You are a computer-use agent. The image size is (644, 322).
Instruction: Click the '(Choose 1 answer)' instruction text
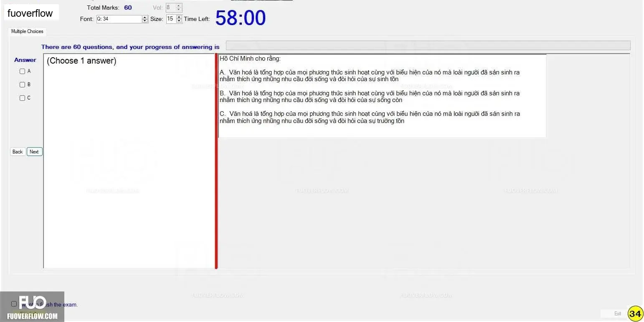81,61
